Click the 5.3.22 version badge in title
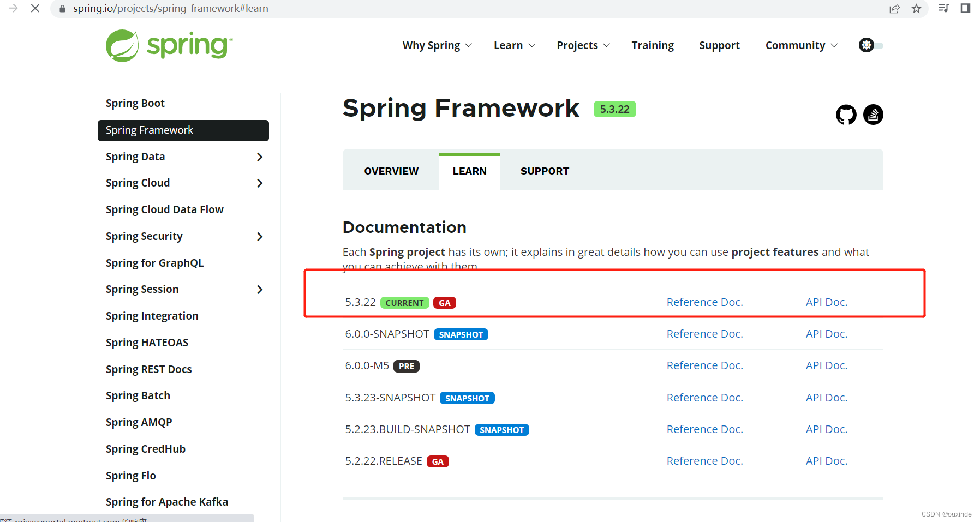The image size is (980, 522). click(x=615, y=109)
